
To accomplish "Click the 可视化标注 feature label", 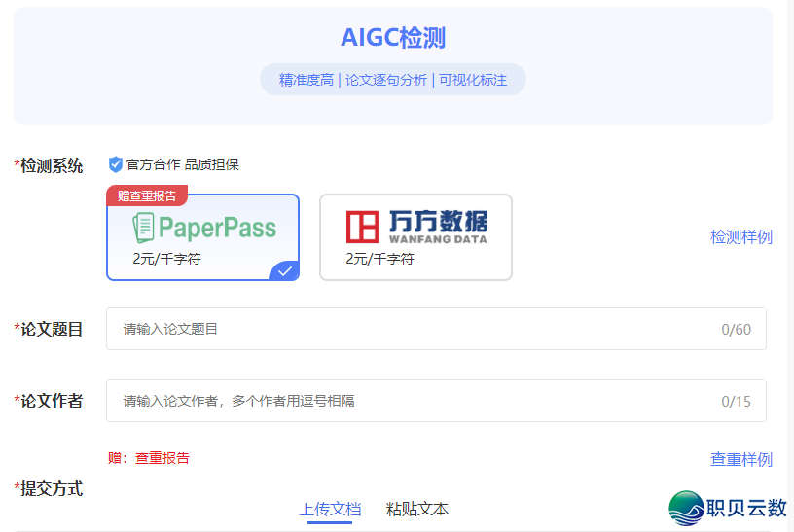I will coord(473,80).
